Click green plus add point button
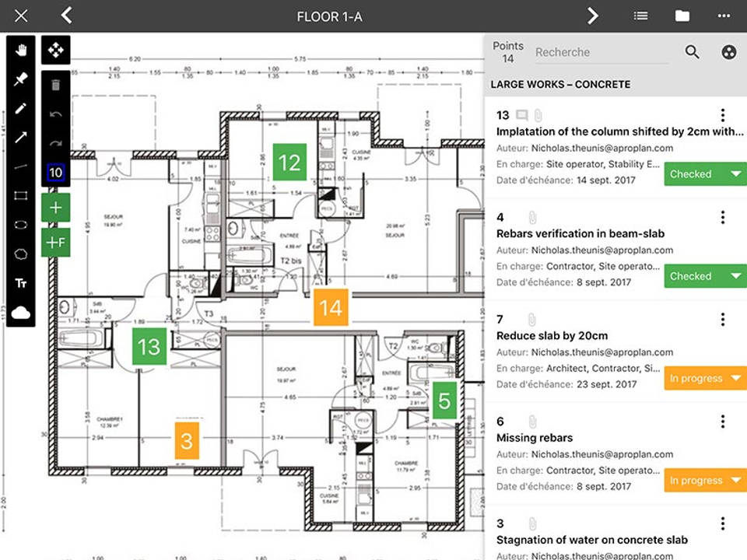747x560 pixels. (56, 208)
